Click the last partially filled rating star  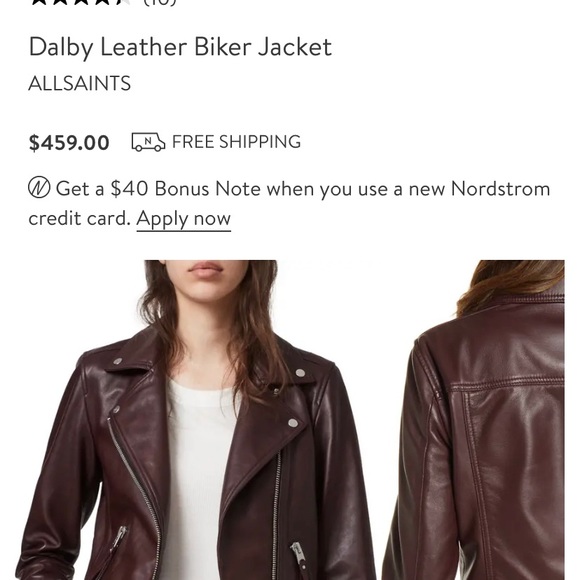click(x=122, y=2)
